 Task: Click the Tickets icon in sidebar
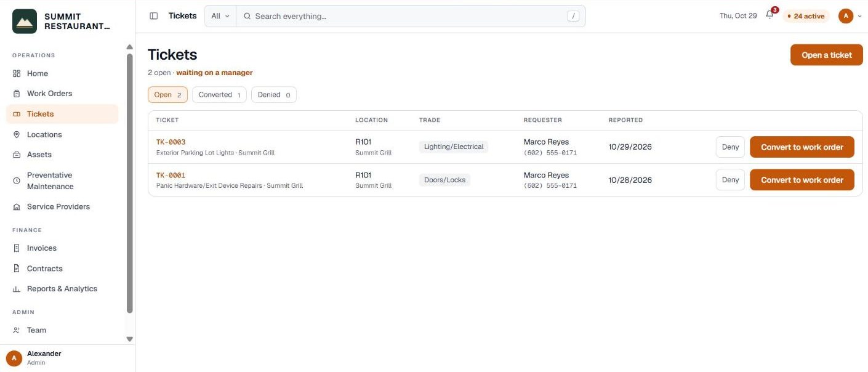[17, 114]
